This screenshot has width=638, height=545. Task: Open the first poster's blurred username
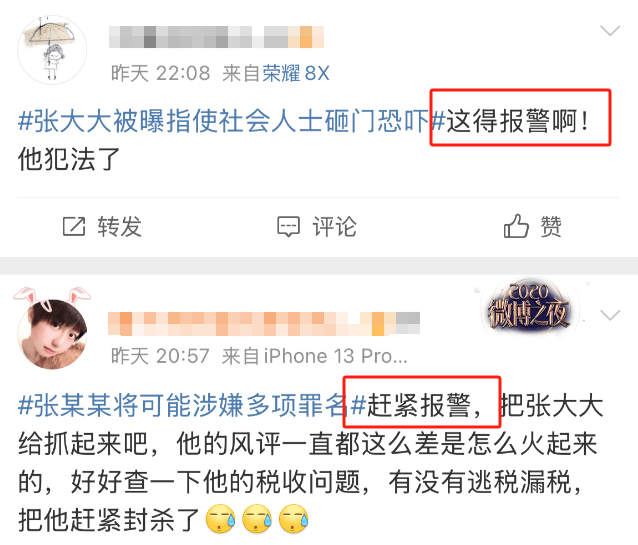point(216,37)
